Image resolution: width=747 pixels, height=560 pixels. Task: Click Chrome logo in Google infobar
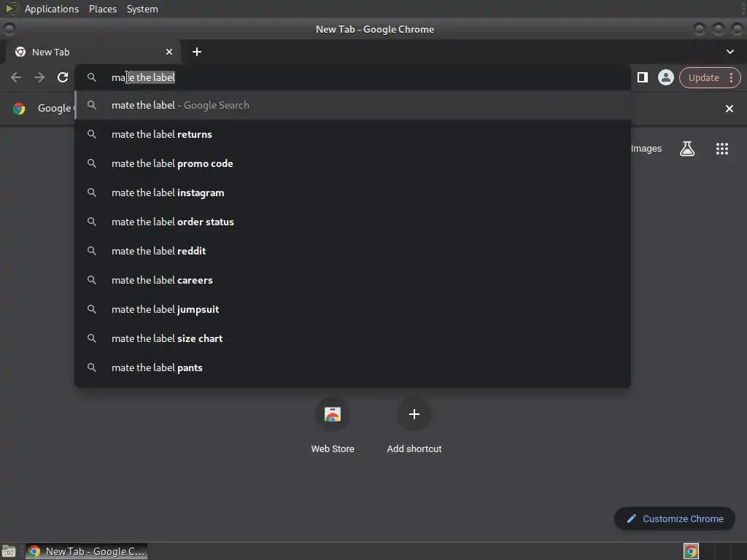[19, 109]
